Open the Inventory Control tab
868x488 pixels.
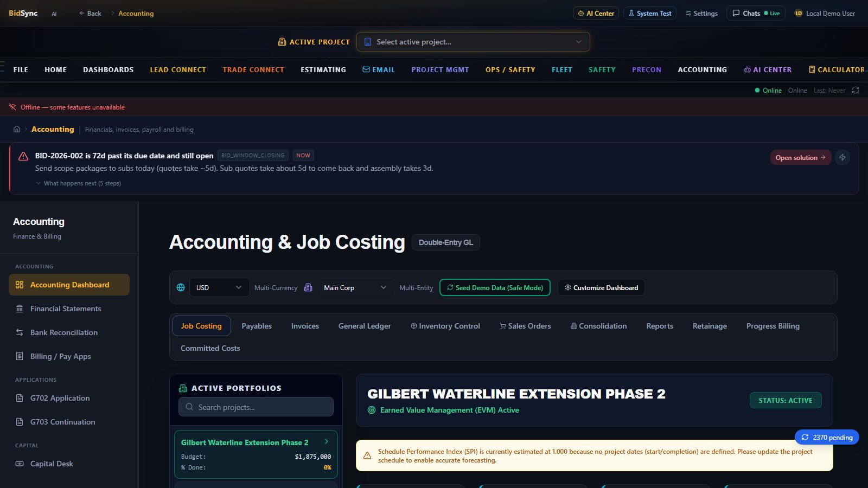[x=445, y=326]
